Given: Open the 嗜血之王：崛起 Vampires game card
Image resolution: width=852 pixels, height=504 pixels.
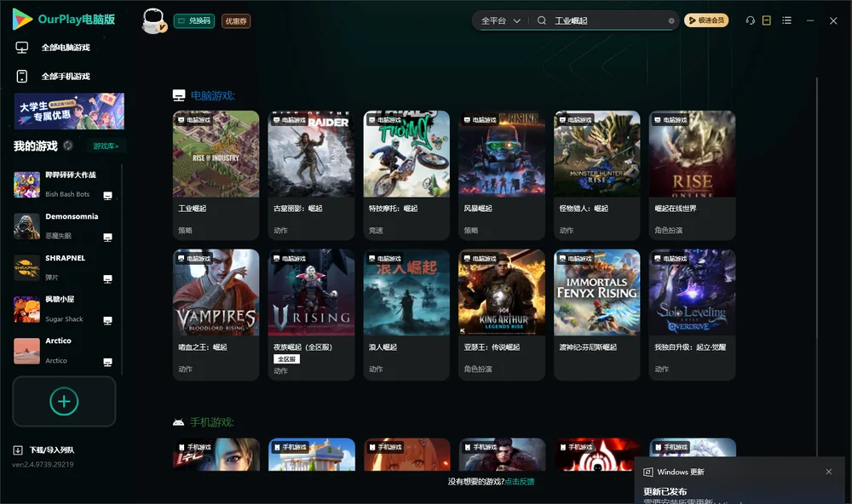Looking at the screenshot, I should [216, 314].
